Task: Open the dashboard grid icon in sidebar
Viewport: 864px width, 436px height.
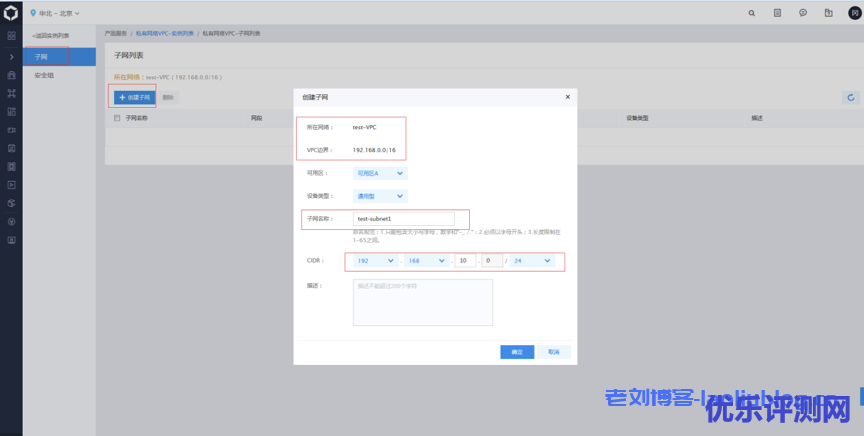Action: pos(11,36)
